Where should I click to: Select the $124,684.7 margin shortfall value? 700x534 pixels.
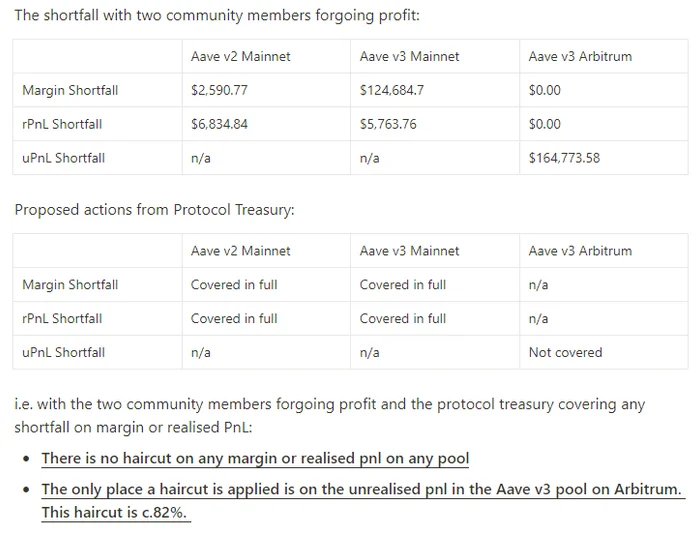click(x=392, y=90)
